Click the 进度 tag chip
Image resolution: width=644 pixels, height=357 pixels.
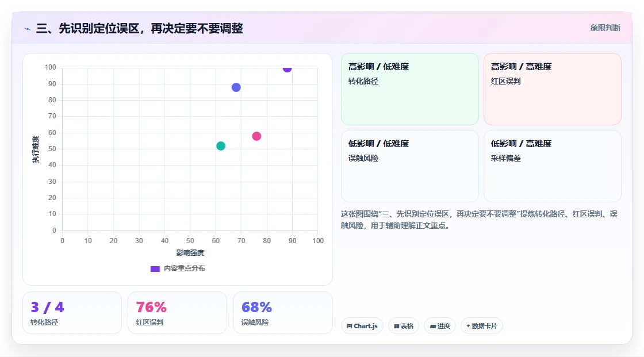(440, 326)
